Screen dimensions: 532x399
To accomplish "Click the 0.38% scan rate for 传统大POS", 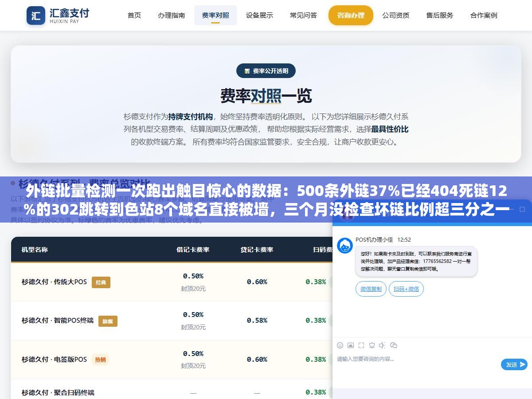I will pos(316,282).
